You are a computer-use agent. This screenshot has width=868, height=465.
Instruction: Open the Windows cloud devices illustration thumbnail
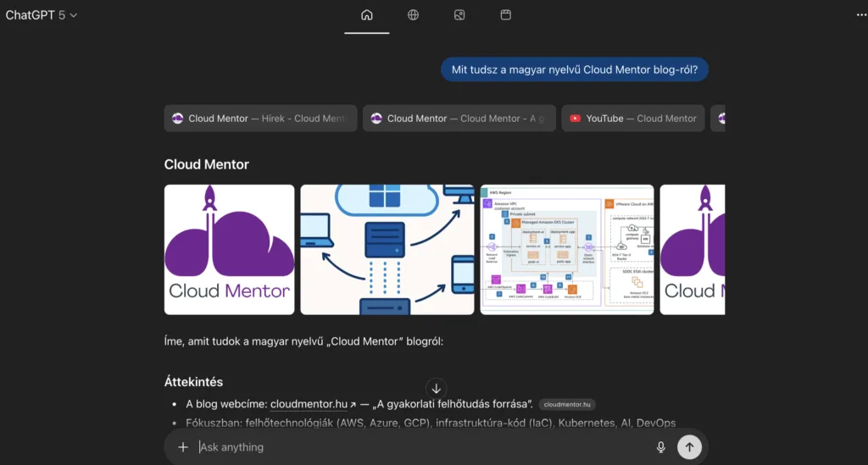[x=387, y=250]
